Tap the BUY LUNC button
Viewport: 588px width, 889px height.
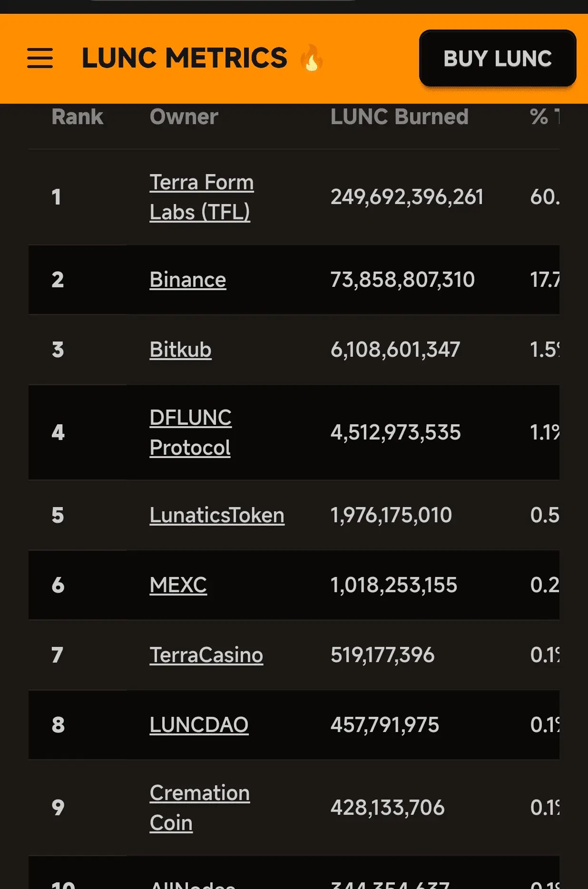coord(498,59)
